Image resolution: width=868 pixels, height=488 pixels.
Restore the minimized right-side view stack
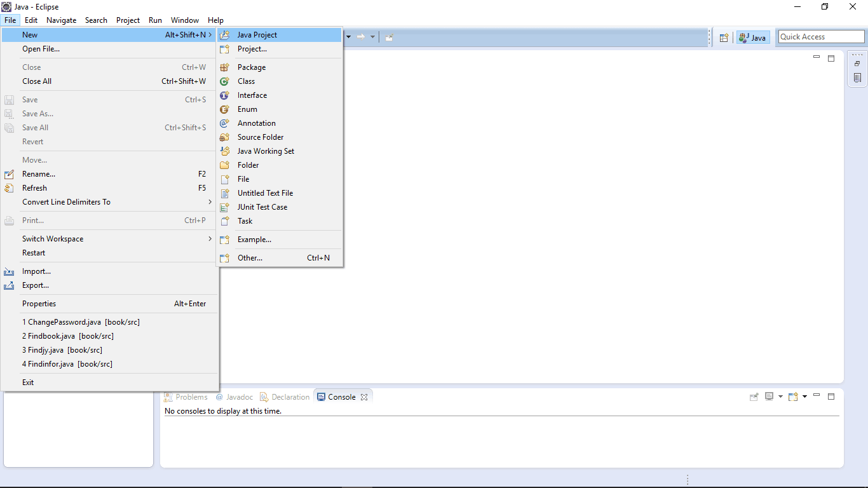click(858, 64)
